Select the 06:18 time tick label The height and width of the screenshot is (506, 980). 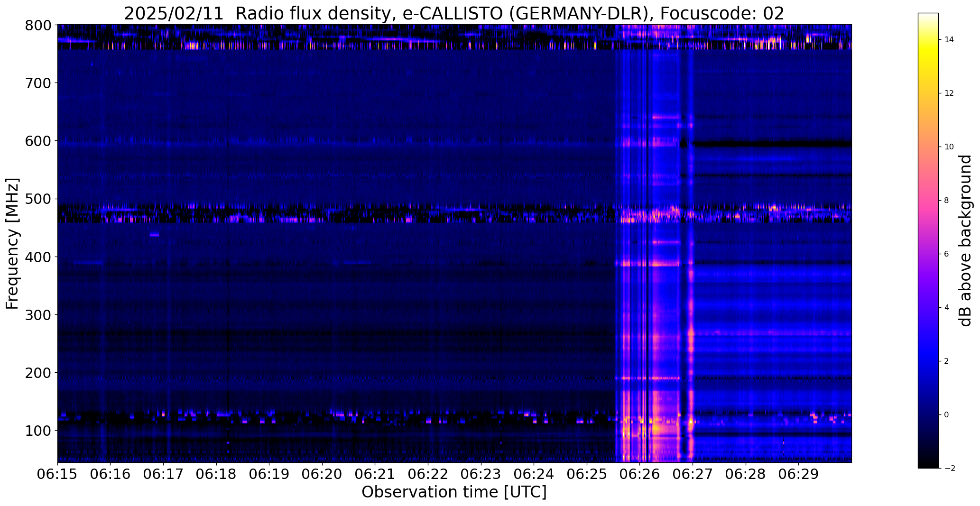(x=216, y=474)
